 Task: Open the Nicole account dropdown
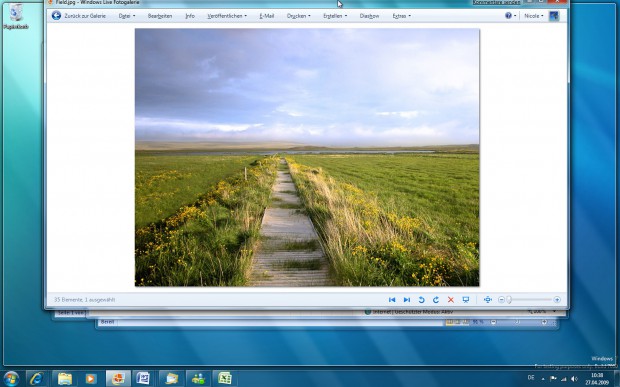[x=533, y=16]
